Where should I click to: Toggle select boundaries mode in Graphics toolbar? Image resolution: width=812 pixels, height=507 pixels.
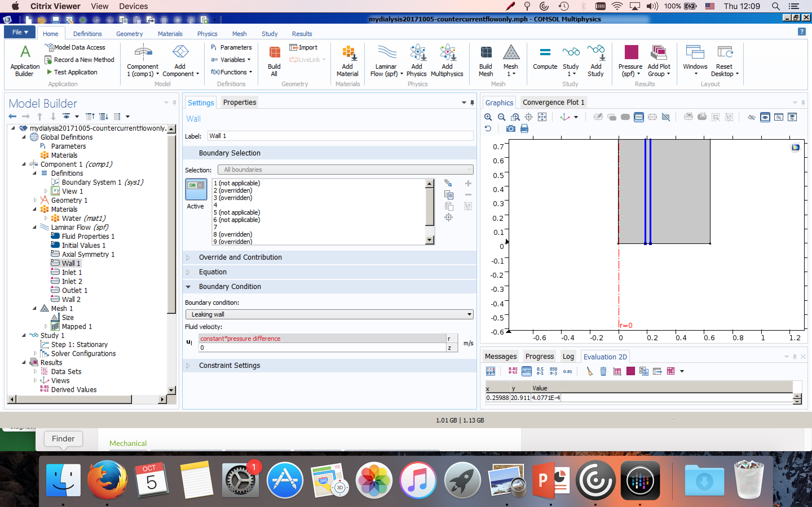coord(639,117)
